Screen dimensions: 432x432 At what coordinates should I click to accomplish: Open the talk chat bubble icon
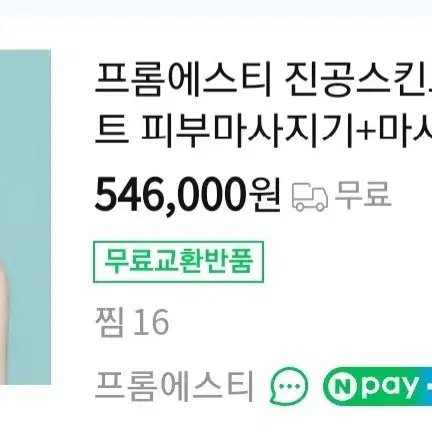pos(289,386)
